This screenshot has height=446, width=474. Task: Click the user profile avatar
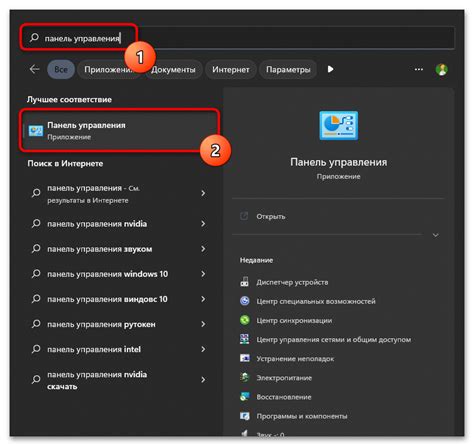pyautogui.click(x=442, y=69)
